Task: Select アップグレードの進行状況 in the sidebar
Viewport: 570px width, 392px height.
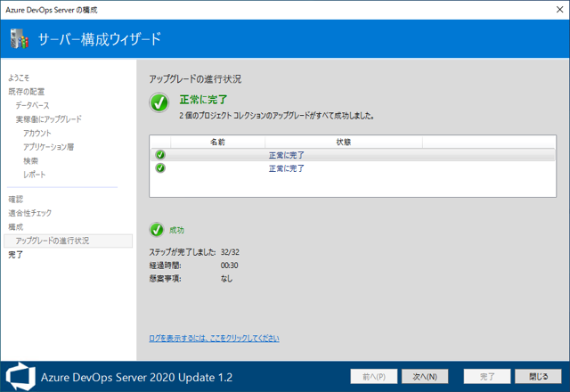Action: (68, 241)
